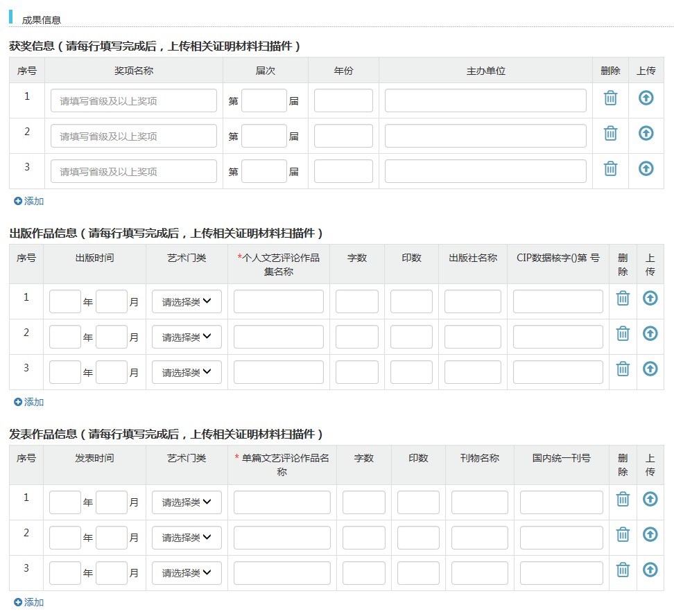Upload file for 出版作品 row 3

click(x=650, y=369)
